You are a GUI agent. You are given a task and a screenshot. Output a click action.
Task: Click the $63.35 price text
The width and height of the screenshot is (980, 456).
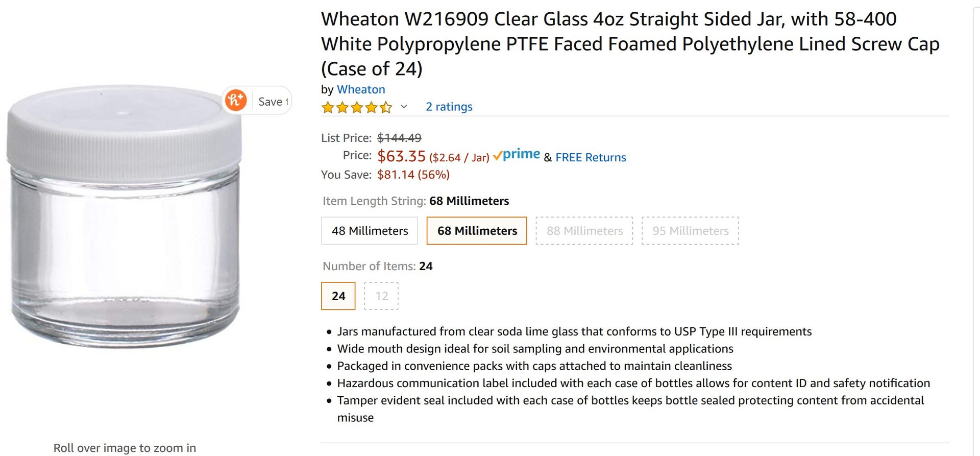(x=401, y=156)
